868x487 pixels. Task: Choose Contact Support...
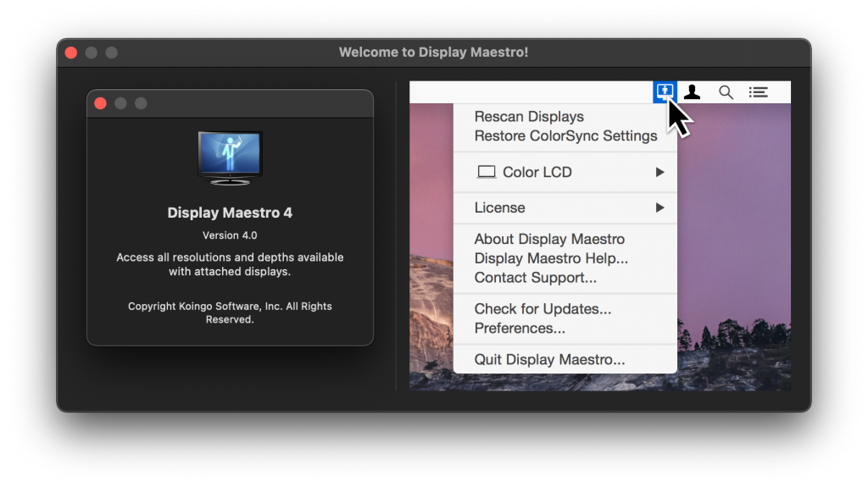pos(536,278)
